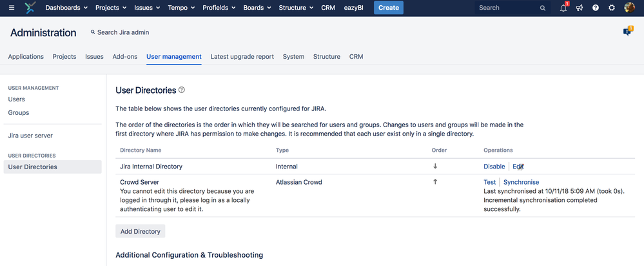Switch to Structure admin tab

click(x=327, y=57)
